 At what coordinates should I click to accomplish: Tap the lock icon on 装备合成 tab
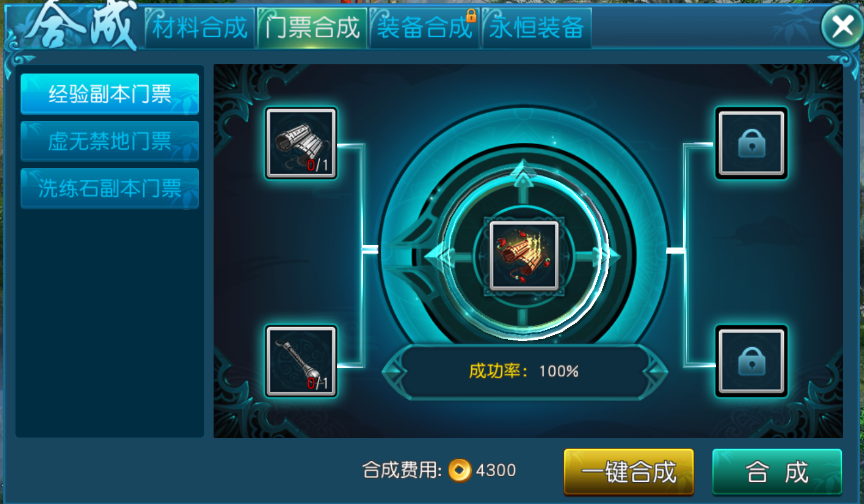471,15
